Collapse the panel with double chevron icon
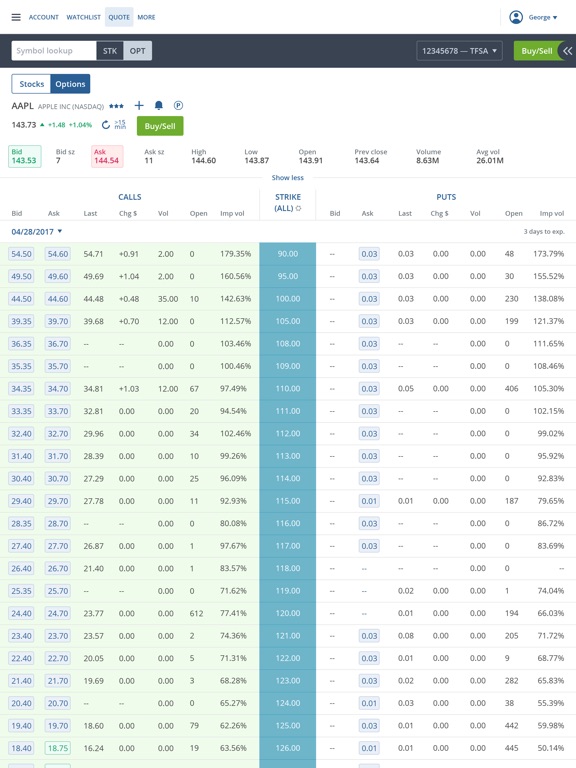 click(568, 51)
